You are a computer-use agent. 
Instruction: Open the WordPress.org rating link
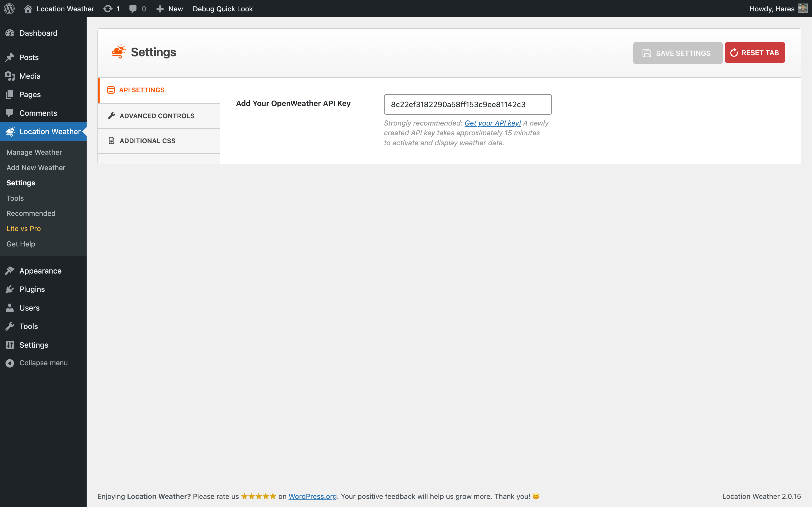click(312, 496)
